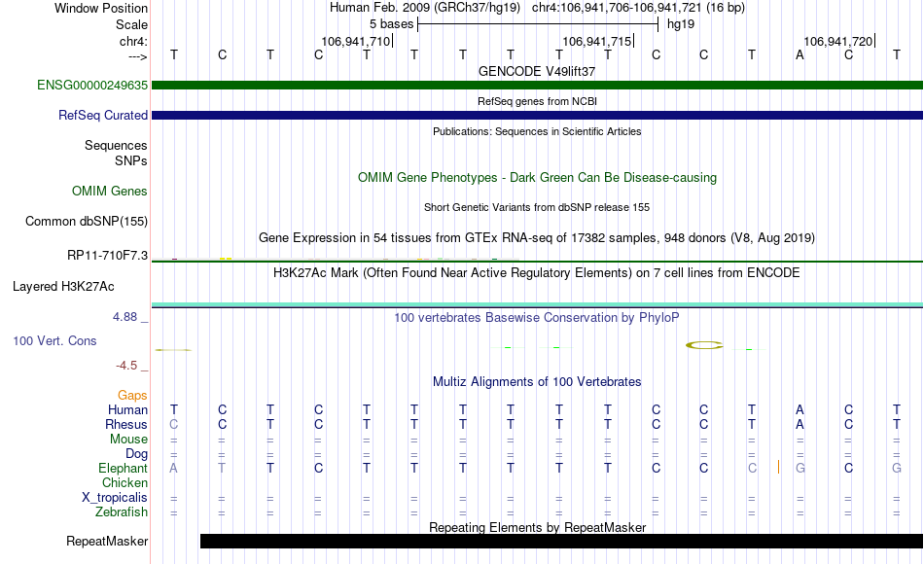This screenshot has width=924, height=564.
Task: Click the orange gap mark in Elephant row
Action: [778, 467]
